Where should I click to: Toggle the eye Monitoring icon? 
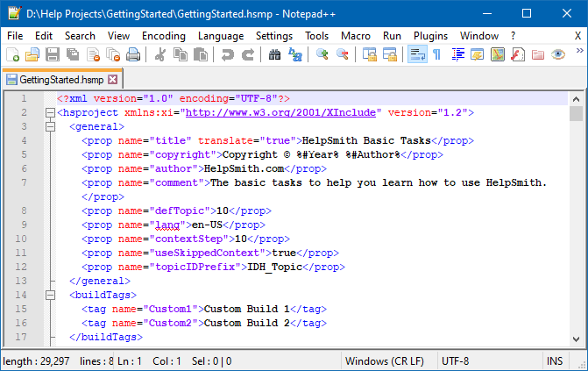[557, 54]
